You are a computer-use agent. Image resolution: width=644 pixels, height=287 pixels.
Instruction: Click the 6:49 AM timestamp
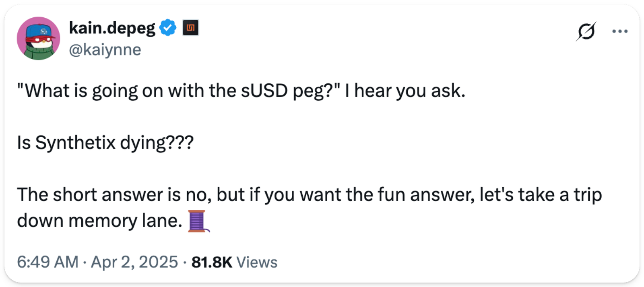[x=47, y=262]
